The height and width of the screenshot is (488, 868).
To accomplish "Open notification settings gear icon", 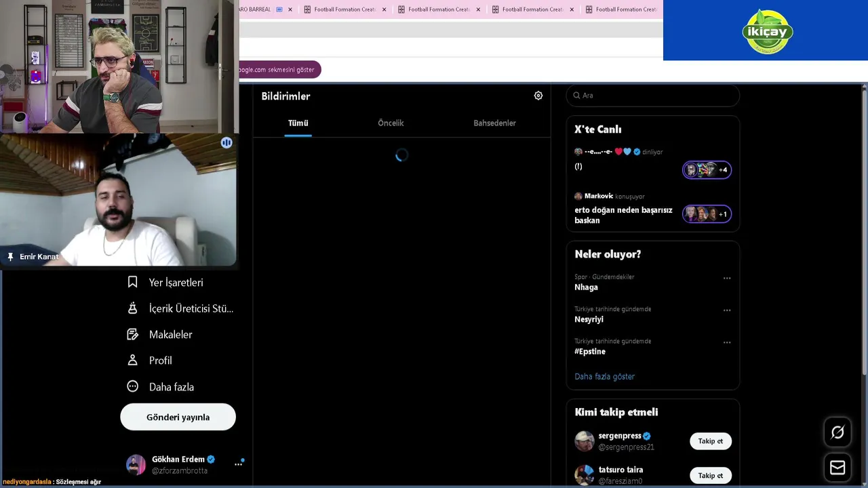I will pos(538,96).
